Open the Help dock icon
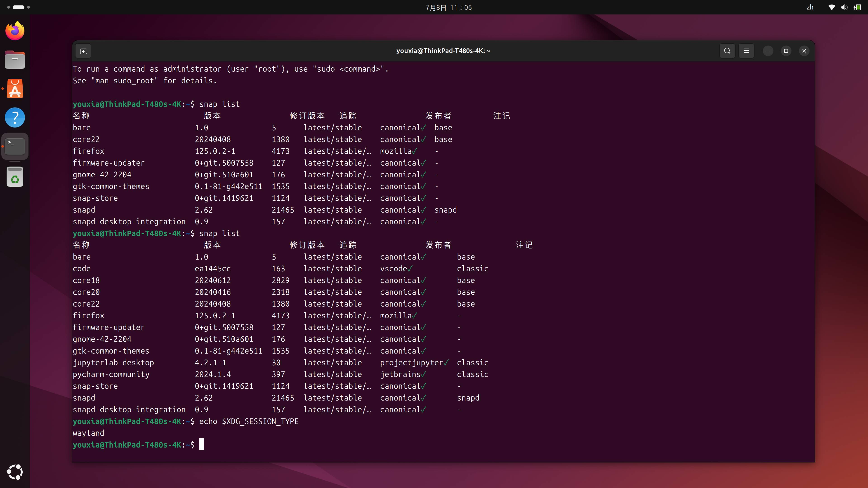The width and height of the screenshot is (868, 488). click(15, 117)
